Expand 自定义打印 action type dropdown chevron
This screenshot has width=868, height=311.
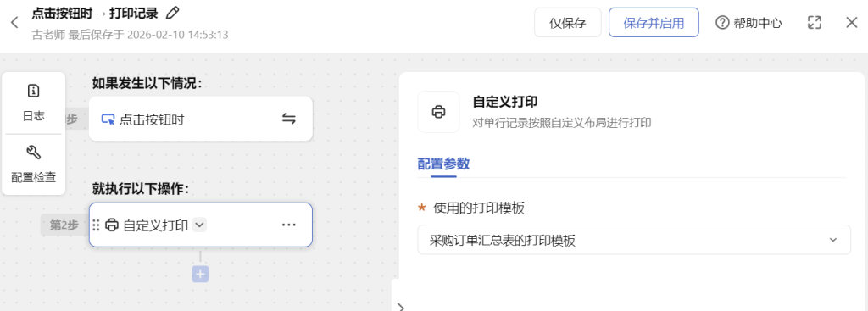pos(200,225)
